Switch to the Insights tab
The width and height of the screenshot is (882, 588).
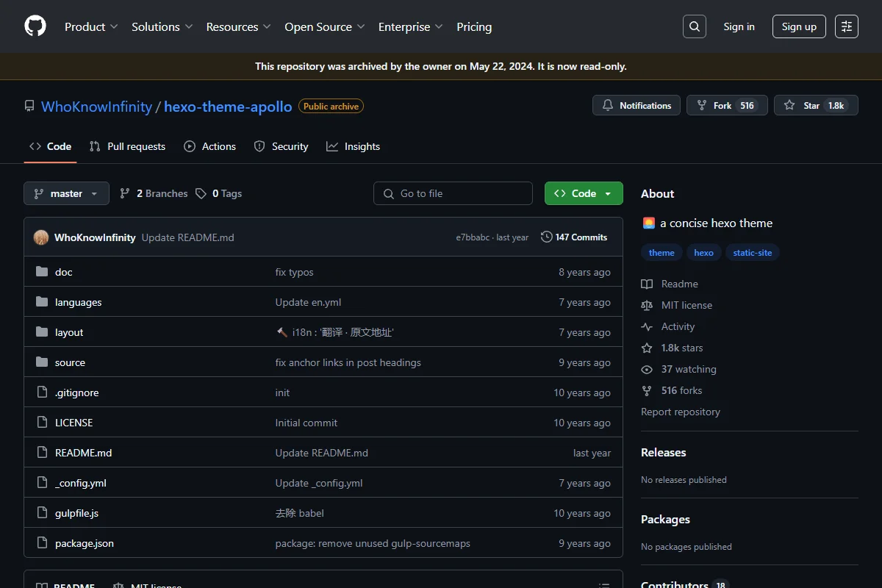tap(354, 146)
